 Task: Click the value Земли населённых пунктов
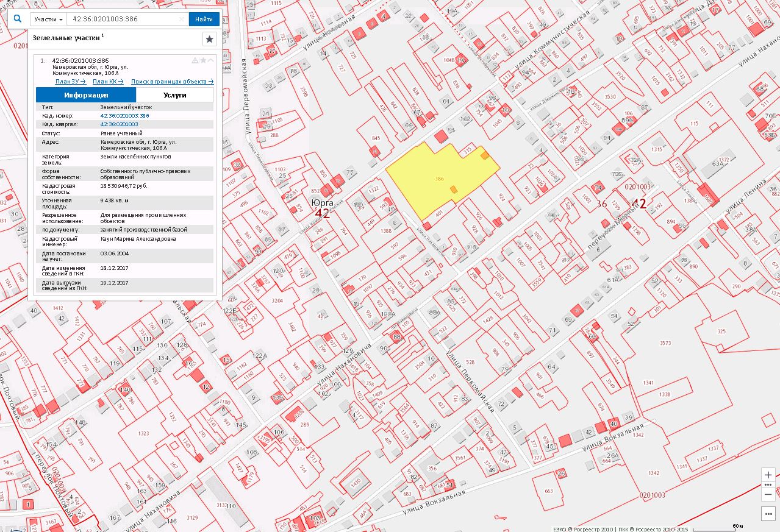pyautogui.click(x=135, y=157)
